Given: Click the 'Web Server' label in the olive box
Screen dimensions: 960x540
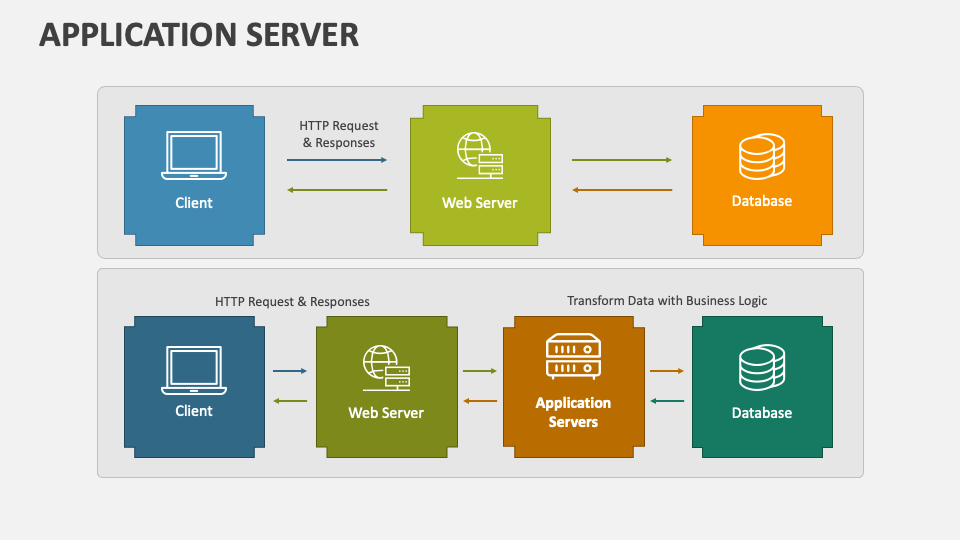Looking at the screenshot, I should click(x=386, y=413).
